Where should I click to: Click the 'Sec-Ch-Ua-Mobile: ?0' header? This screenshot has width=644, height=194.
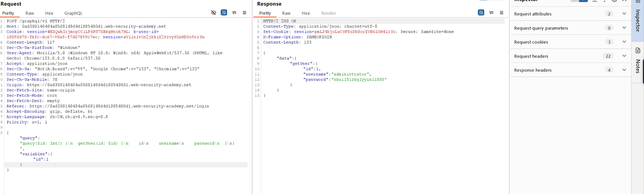click(32, 80)
